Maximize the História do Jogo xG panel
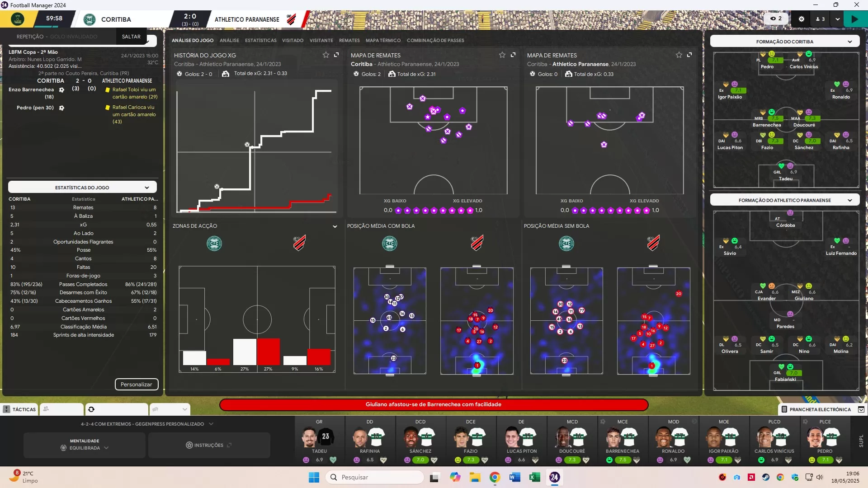The image size is (868, 488). (x=336, y=55)
